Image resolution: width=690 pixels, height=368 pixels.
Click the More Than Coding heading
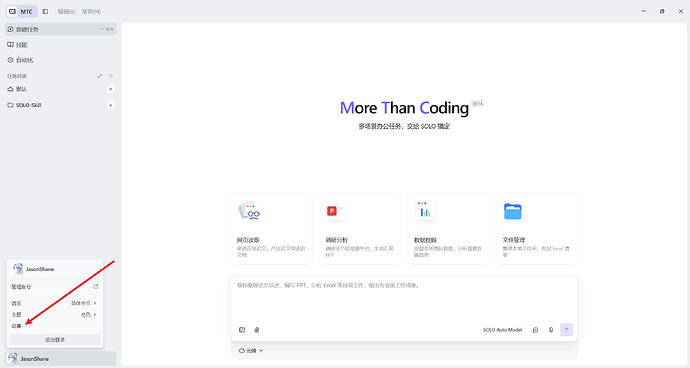404,108
